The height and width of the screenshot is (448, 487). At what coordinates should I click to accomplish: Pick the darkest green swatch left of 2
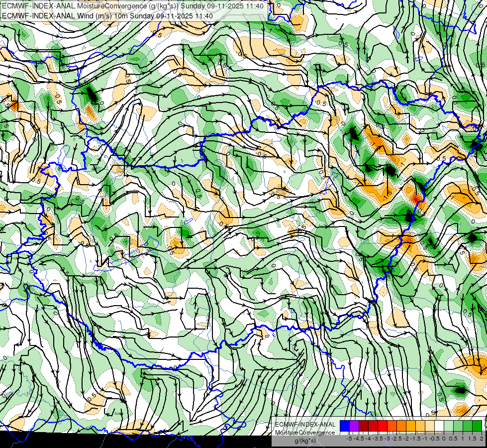[477, 426]
